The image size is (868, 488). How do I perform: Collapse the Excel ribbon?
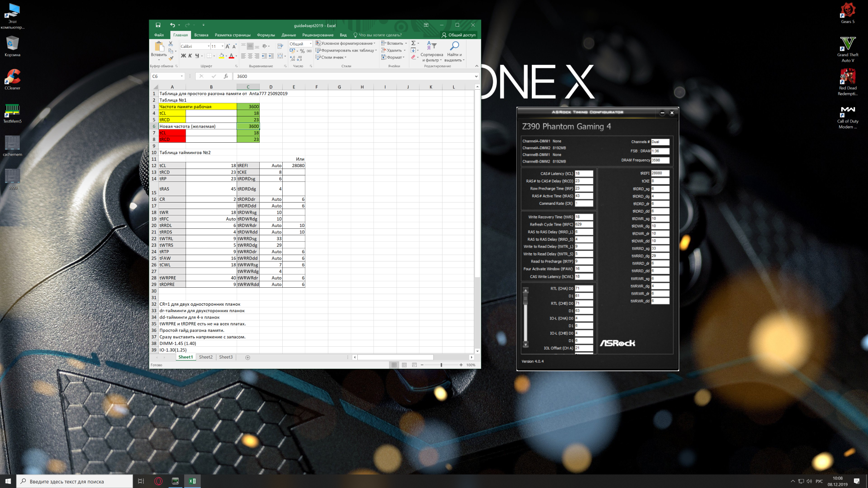[x=477, y=66]
